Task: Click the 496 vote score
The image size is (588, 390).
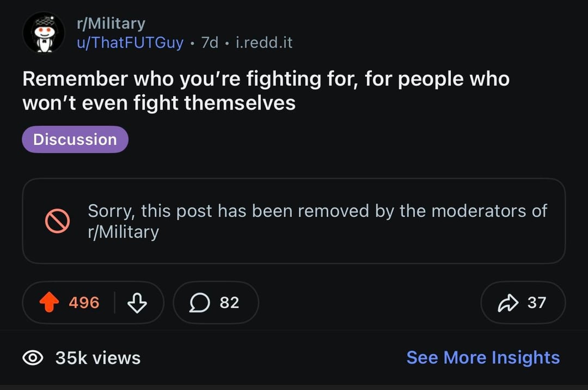Action: click(x=84, y=303)
